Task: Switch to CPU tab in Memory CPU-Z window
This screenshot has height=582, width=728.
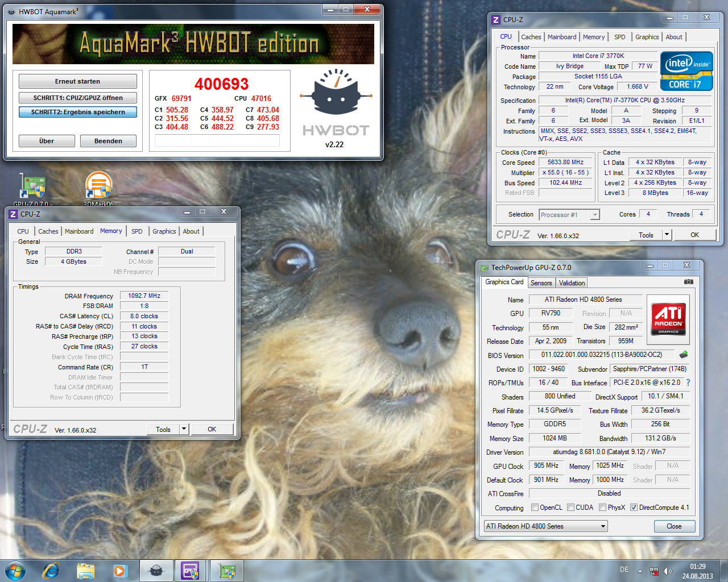Action: 23,231
